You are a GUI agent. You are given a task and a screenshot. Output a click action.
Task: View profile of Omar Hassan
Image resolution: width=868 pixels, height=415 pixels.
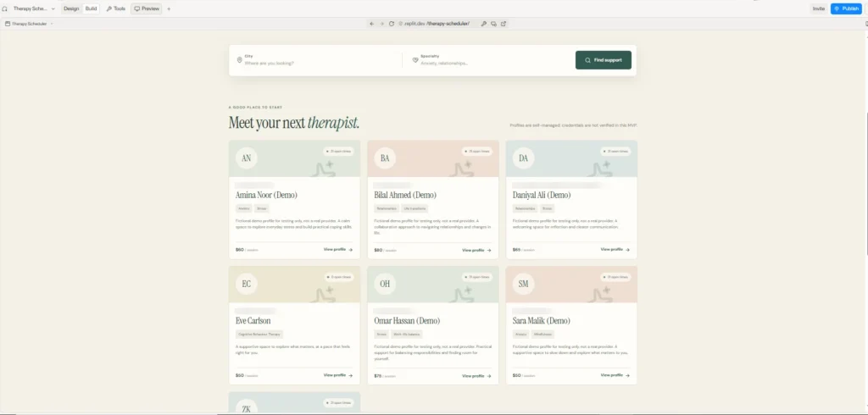point(476,376)
